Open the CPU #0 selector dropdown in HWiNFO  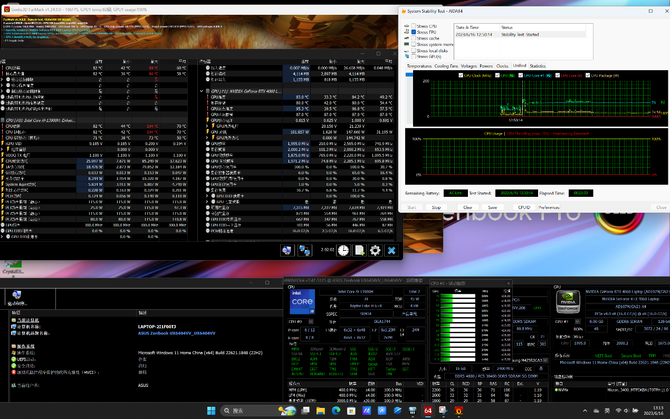coord(311,322)
